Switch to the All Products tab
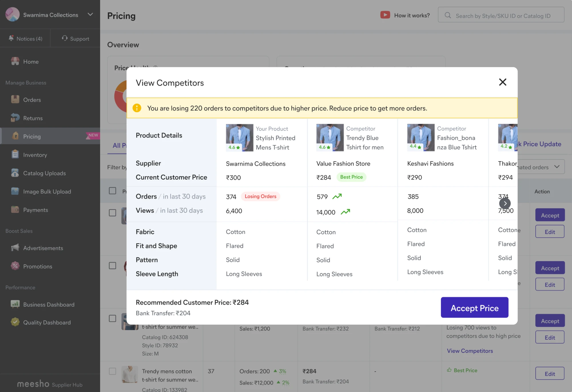Screen dimensions: 572x392 (119, 145)
